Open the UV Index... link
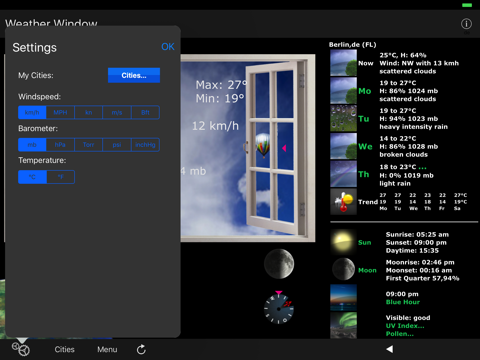 click(x=405, y=326)
